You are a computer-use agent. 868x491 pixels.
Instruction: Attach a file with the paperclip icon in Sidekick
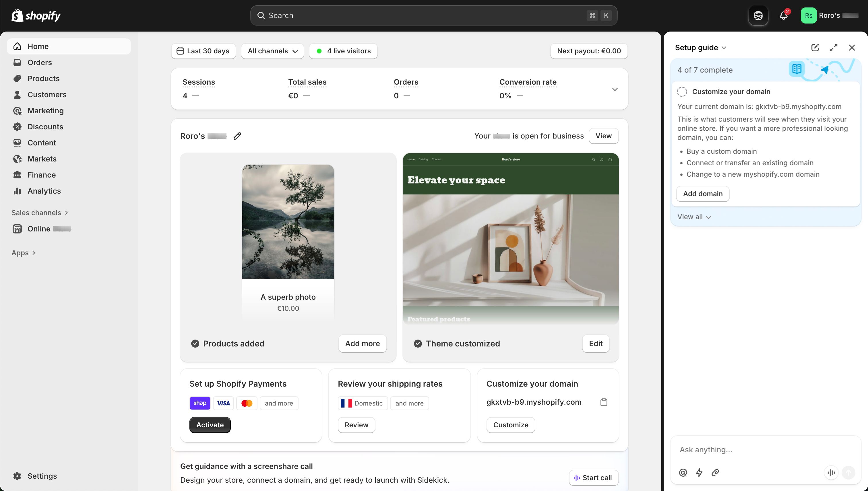click(x=715, y=472)
